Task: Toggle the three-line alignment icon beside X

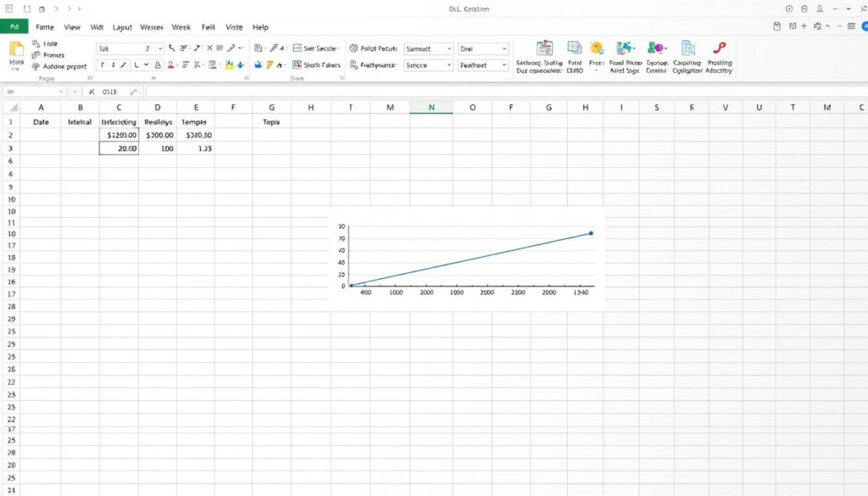Action: [x=220, y=48]
